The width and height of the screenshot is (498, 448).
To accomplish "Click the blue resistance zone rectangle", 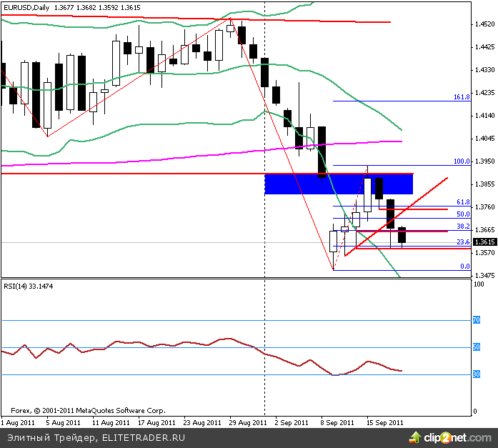I will (338, 184).
